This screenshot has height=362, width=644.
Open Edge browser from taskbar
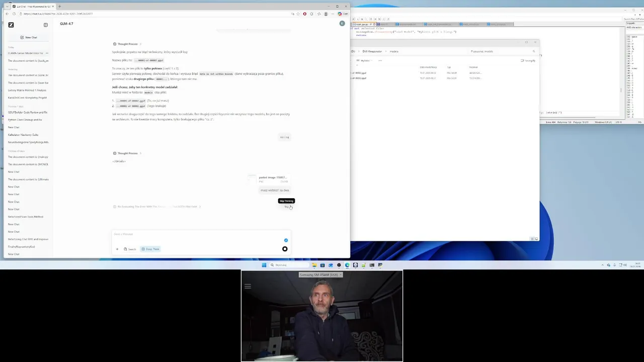pos(347,265)
